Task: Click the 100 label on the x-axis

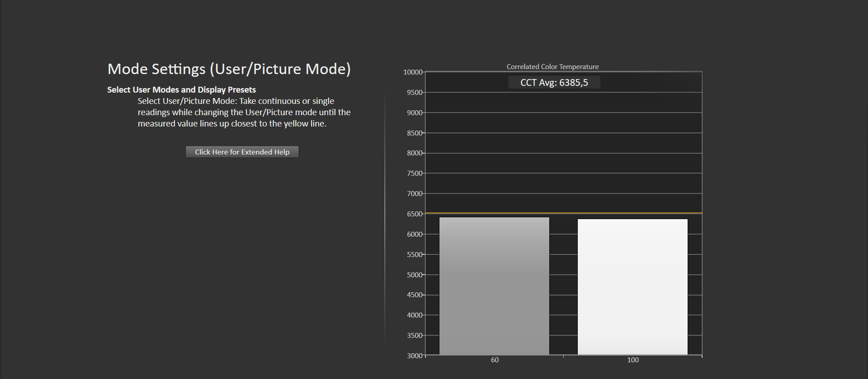Action: [633, 360]
